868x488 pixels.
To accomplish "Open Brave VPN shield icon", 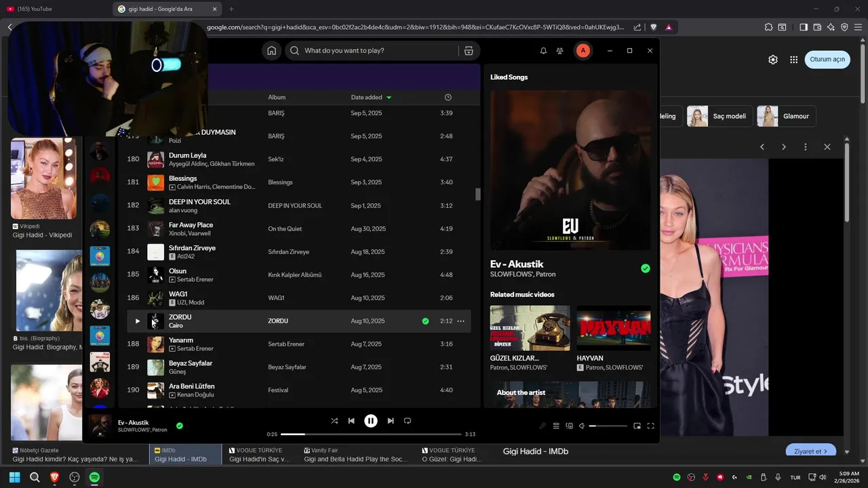I will click(x=844, y=27).
